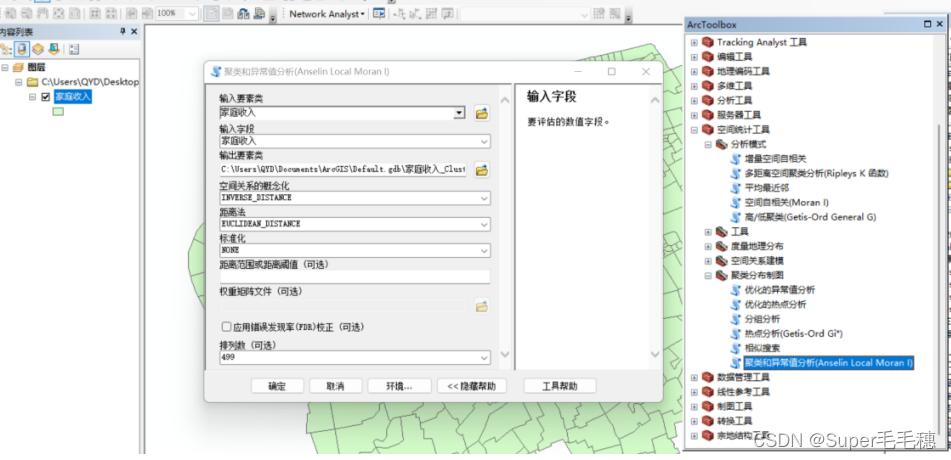
Task: Click the 家庭收入 layer color swatch
Action: click(58, 111)
